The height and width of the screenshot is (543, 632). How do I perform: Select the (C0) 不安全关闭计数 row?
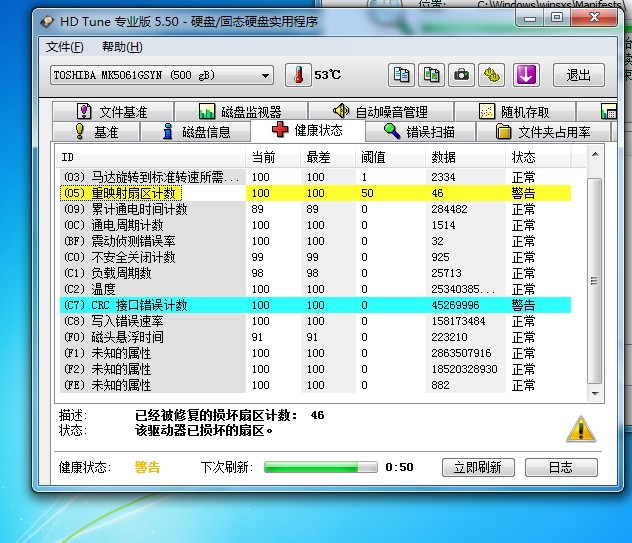[x=316, y=257]
